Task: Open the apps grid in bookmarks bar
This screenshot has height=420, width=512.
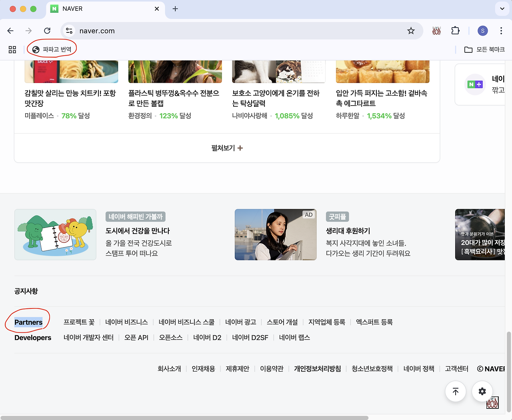Action: tap(12, 50)
